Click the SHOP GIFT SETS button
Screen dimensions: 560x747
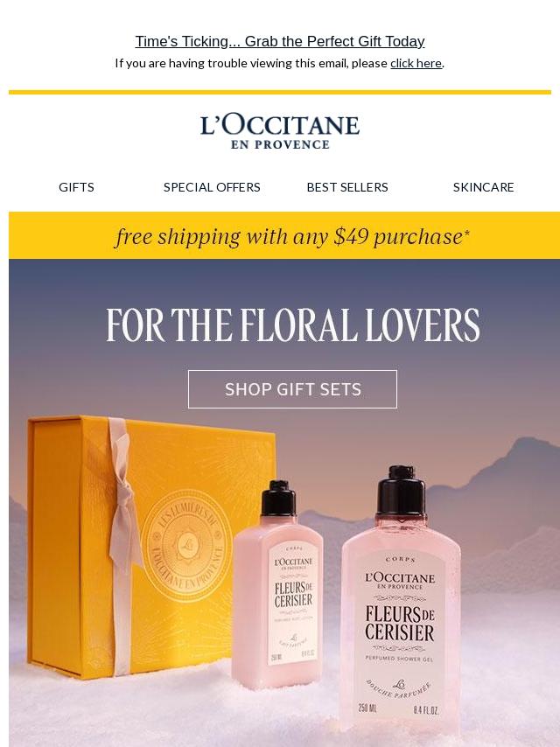click(x=292, y=389)
